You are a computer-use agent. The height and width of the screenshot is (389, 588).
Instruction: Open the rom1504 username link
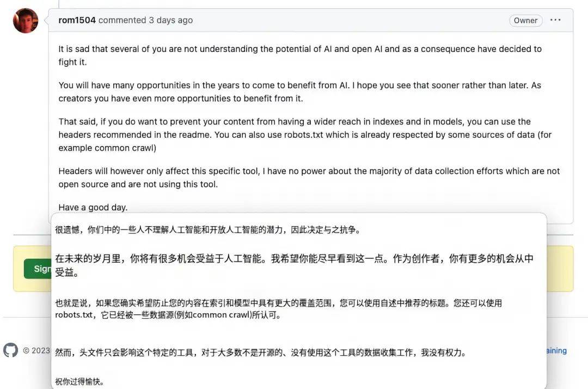(x=77, y=20)
